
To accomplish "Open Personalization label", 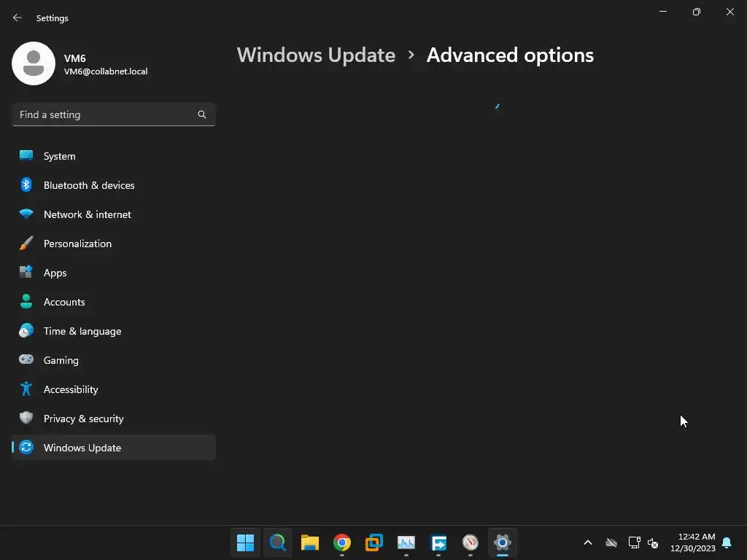I will [x=77, y=244].
